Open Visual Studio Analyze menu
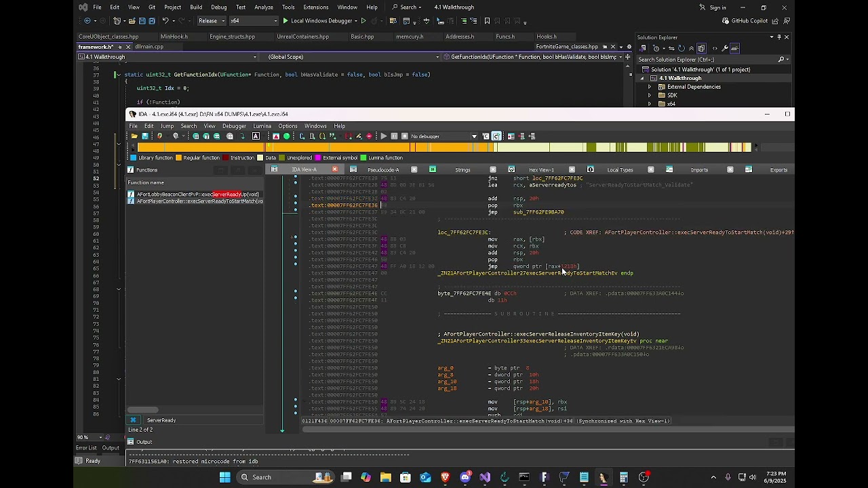Viewport: 868px width, 488px height. point(264,7)
